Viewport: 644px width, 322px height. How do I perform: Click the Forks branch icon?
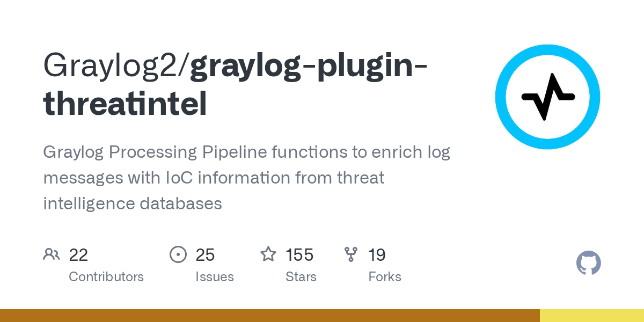[351, 254]
